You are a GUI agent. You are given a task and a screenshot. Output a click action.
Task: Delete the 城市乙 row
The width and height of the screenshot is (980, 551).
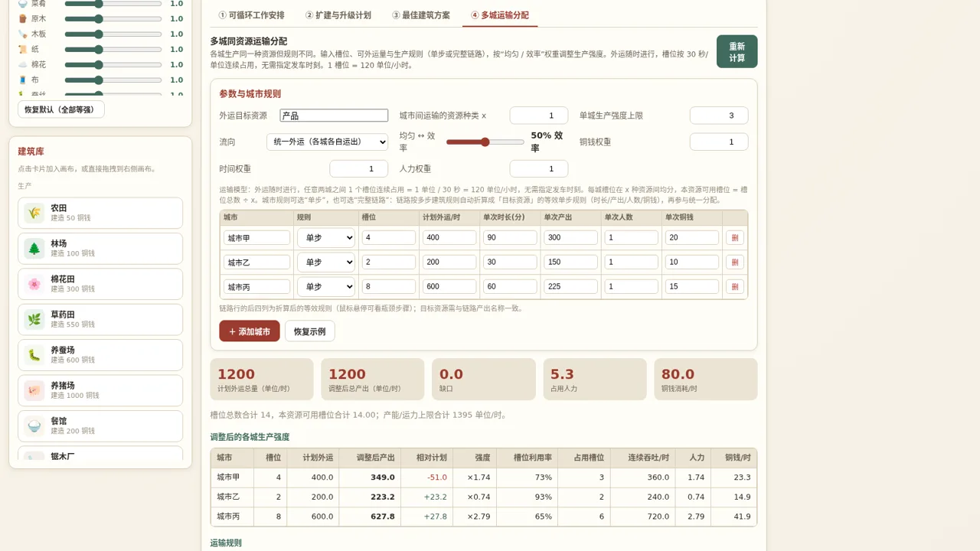point(735,262)
